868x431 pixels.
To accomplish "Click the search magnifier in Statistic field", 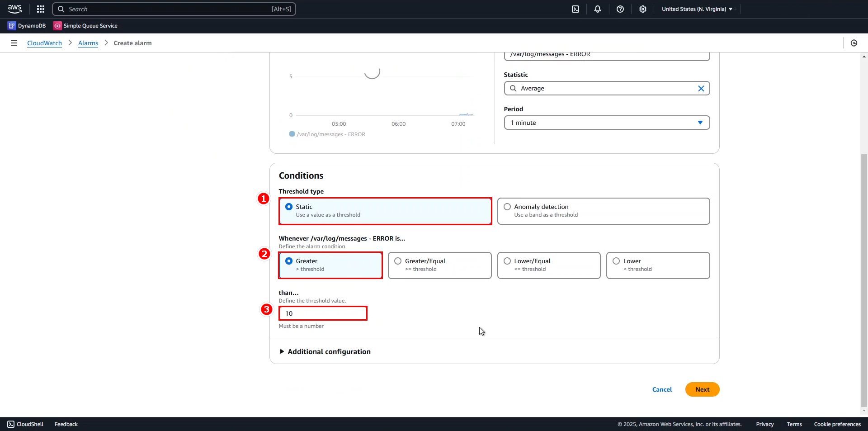I will coord(513,88).
